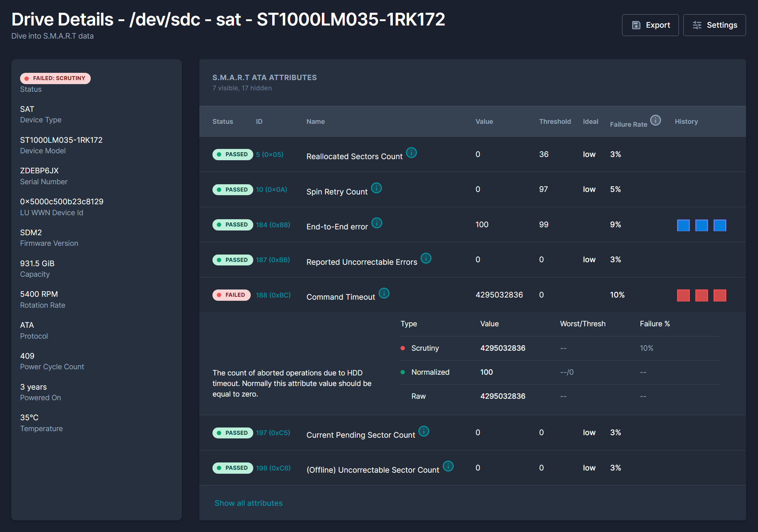
Task: Open info tooltip for Reported Uncorrectable Errors
Action: click(x=426, y=258)
